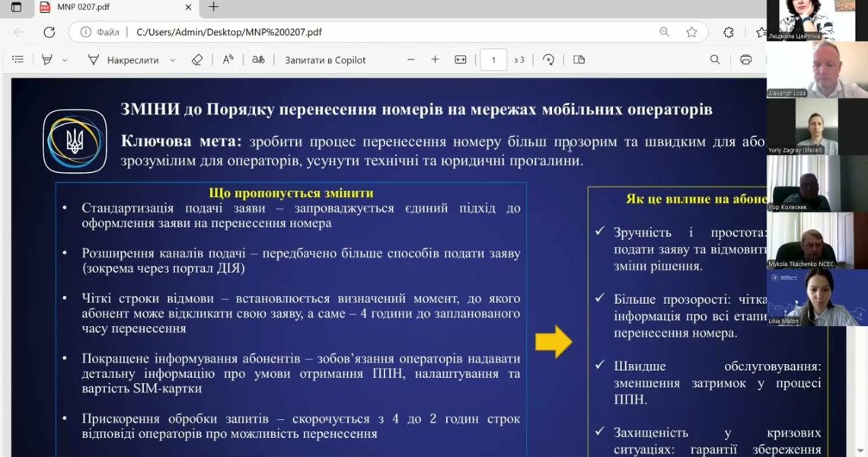Open the translate tool
868x457 pixels.
[x=258, y=59]
